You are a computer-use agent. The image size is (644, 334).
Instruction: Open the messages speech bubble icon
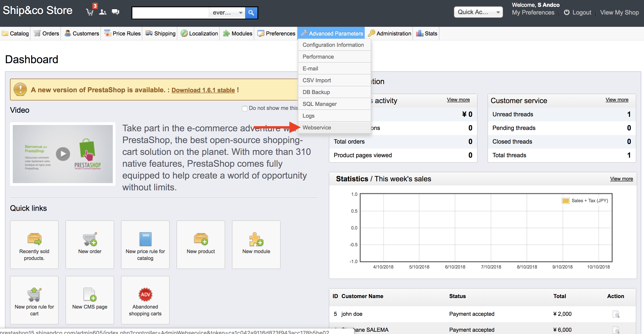(116, 12)
